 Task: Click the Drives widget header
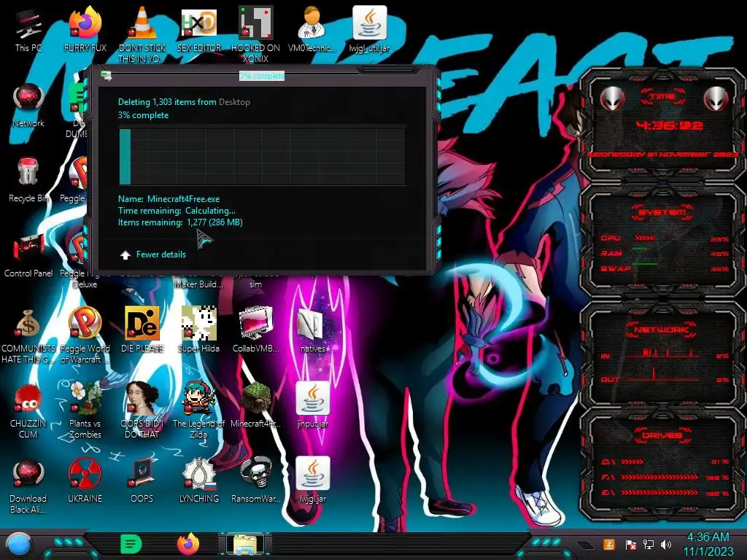point(662,435)
